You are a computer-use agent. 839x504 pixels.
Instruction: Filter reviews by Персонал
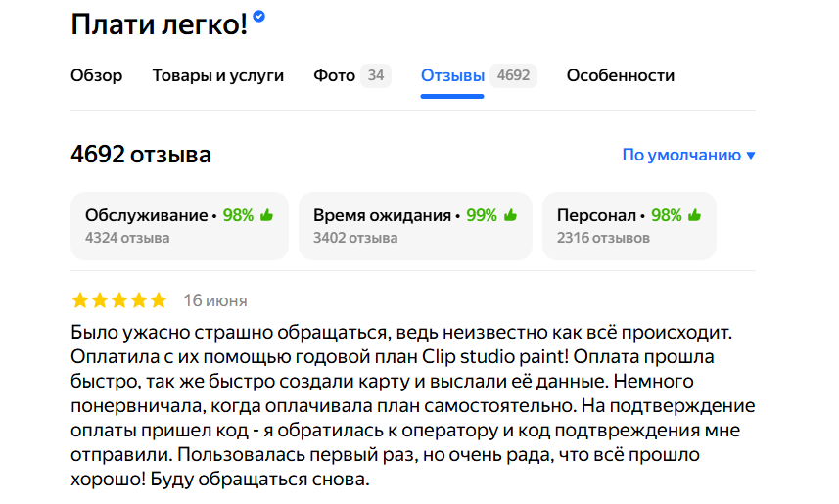(x=629, y=225)
